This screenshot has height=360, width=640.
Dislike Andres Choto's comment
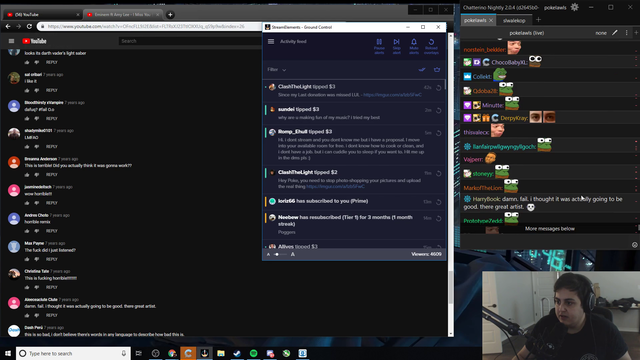(37, 231)
